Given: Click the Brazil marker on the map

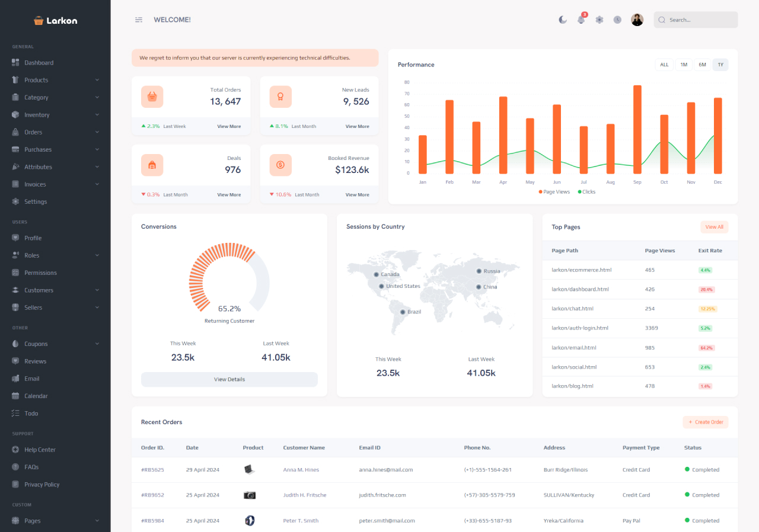Looking at the screenshot, I should (403, 312).
